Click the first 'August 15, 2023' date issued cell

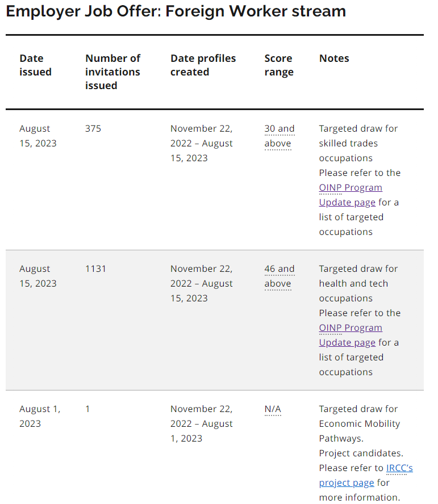point(37,136)
